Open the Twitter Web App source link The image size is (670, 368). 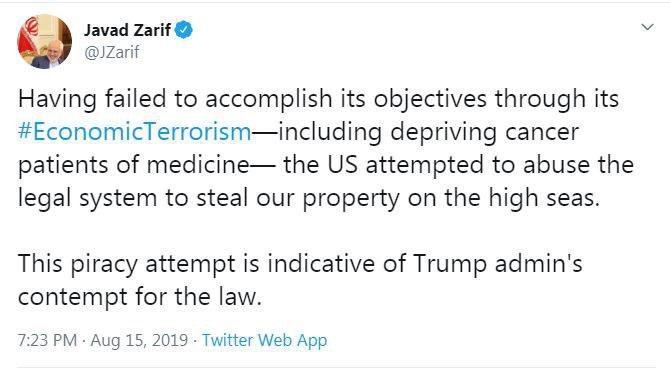coord(264,340)
